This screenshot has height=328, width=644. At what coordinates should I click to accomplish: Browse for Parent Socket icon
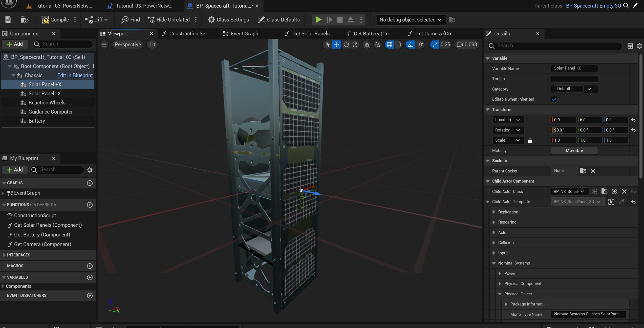[583, 171]
